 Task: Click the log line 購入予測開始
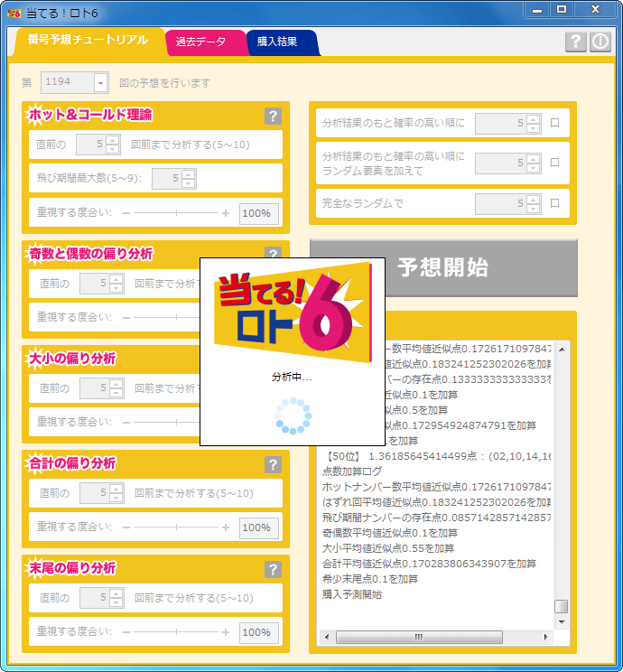[x=352, y=594]
